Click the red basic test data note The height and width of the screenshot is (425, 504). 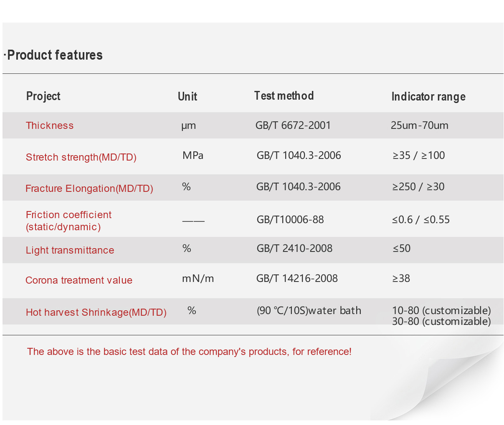[x=189, y=352]
